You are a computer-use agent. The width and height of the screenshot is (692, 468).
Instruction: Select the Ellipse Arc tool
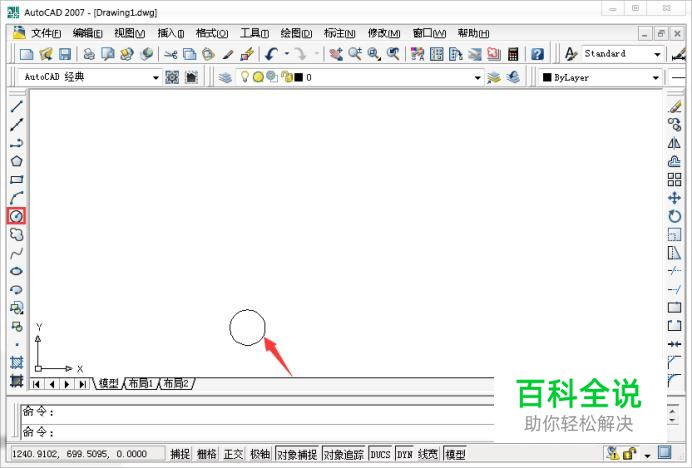[16, 290]
